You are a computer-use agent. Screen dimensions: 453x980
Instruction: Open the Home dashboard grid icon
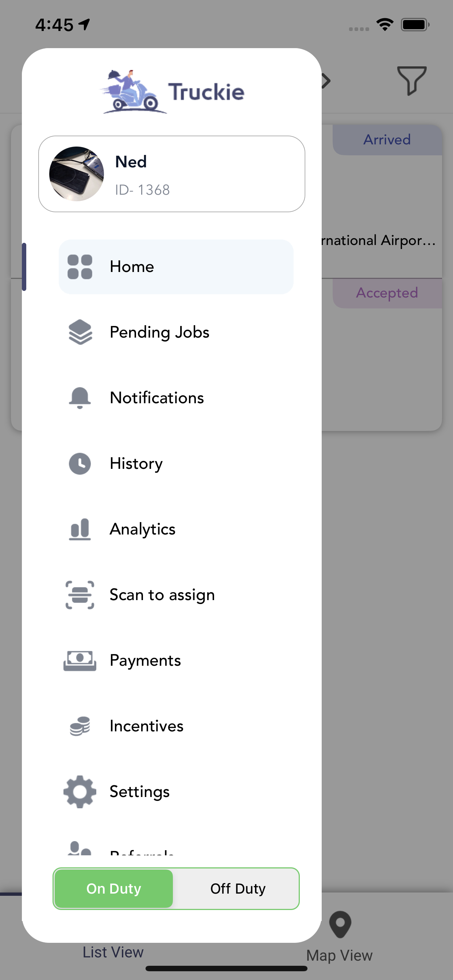tap(80, 267)
